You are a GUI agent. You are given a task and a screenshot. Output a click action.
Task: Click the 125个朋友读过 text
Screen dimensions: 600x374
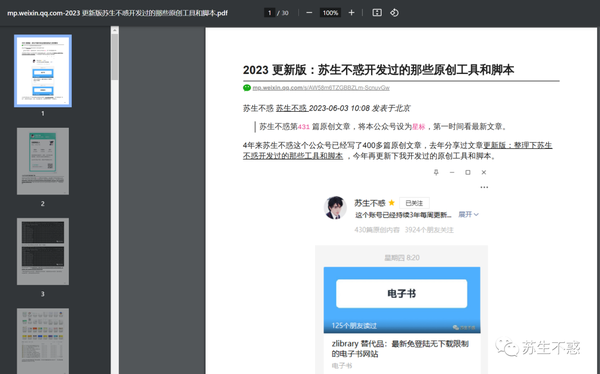click(x=354, y=326)
